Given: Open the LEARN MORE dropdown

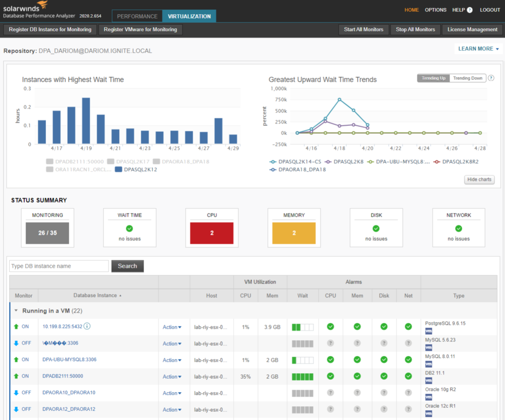Looking at the screenshot, I should 479,49.
